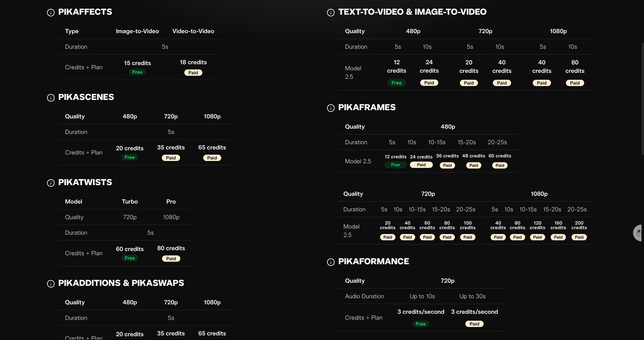The image size is (644, 340).
Task: Click the page vertical scrollbar
Action: tap(642, 99)
